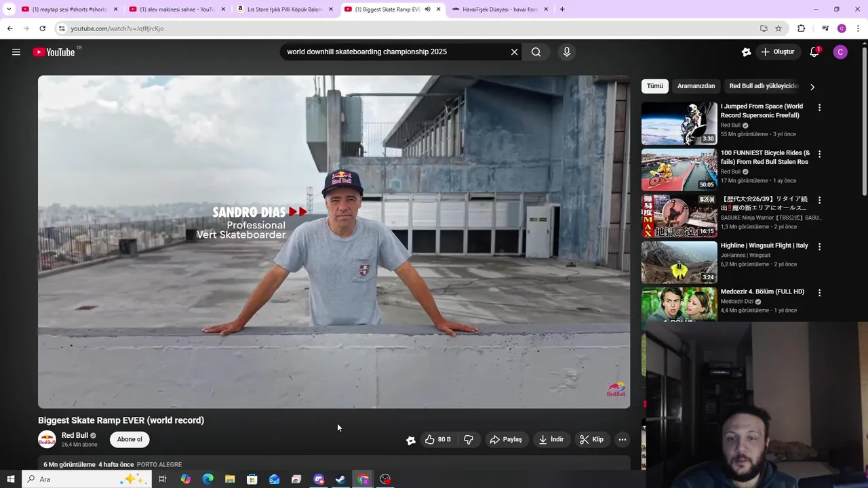Select the Red Bull adlı yükleyiciden chip
Screen dimensions: 868x488
coord(764,86)
